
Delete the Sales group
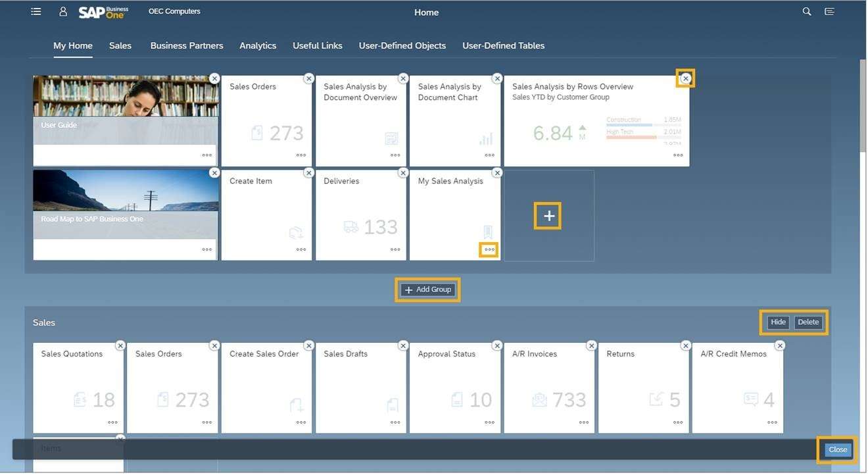tap(809, 322)
